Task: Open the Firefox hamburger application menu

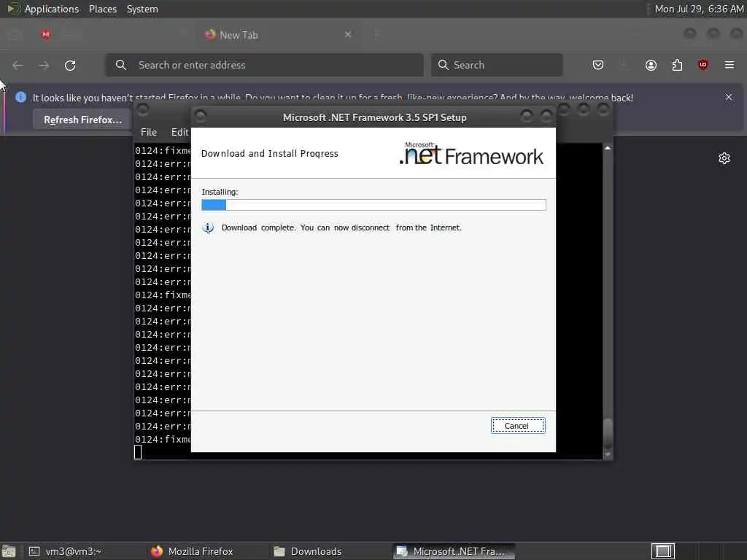Action: [729, 65]
